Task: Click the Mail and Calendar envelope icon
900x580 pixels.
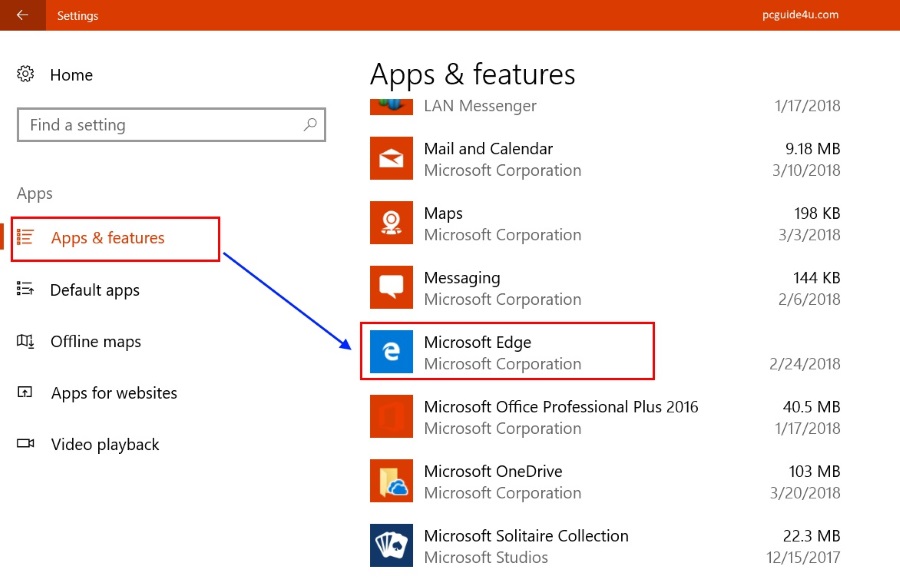Action: click(x=391, y=158)
